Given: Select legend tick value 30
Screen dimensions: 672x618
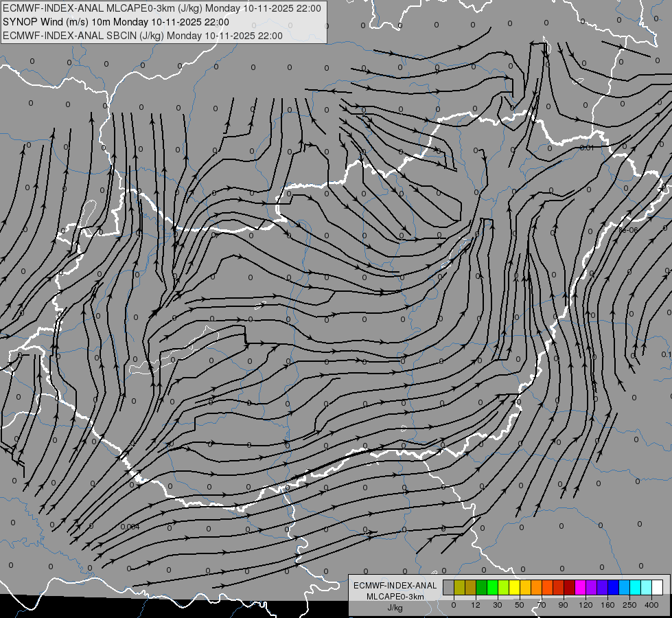Looking at the screenshot, I should tap(497, 605).
